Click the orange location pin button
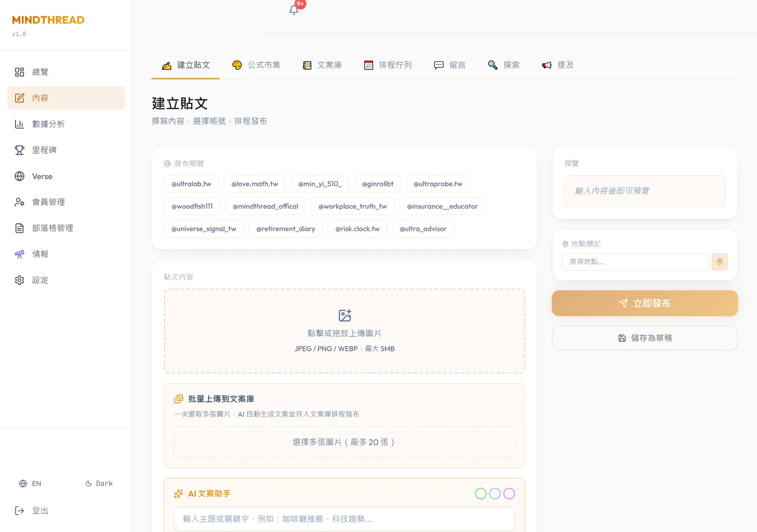757x532 pixels. (720, 262)
